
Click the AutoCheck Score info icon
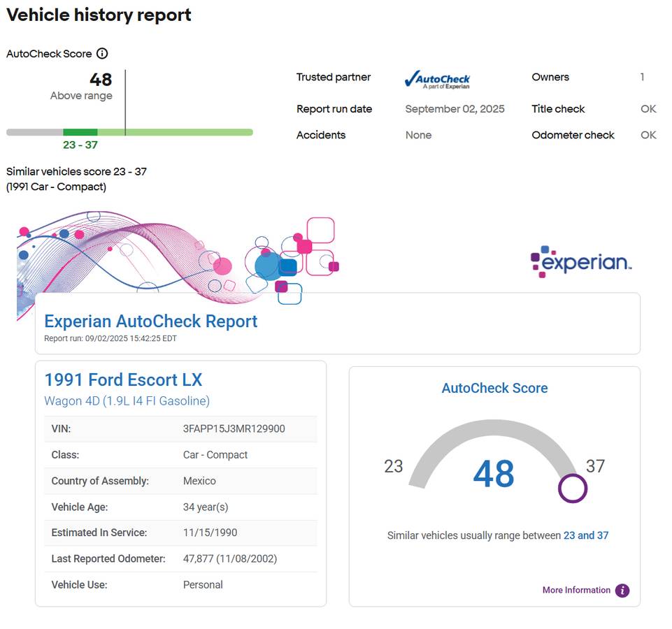[102, 54]
